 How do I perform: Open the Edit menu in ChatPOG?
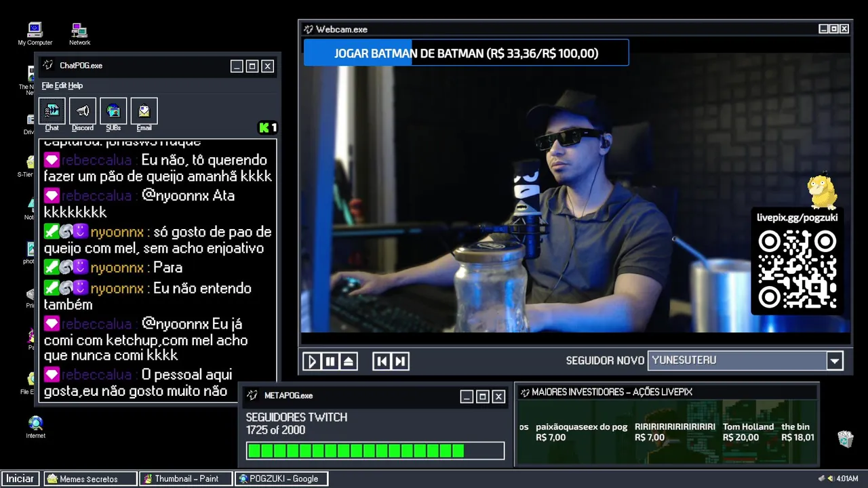(60, 85)
